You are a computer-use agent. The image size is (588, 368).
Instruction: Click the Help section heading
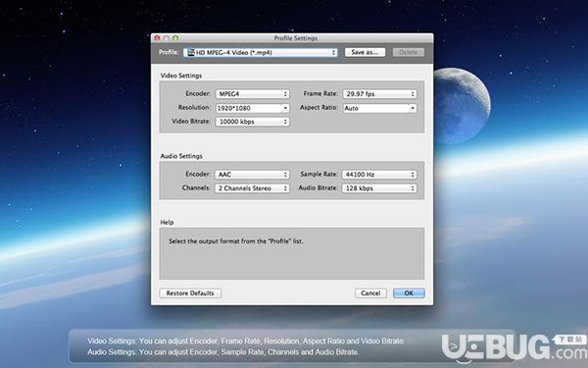167,223
